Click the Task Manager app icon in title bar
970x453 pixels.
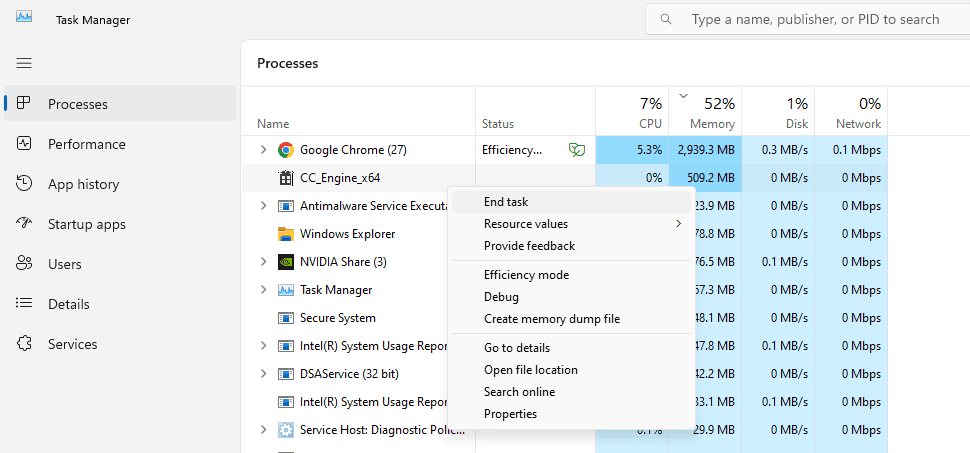24,17
